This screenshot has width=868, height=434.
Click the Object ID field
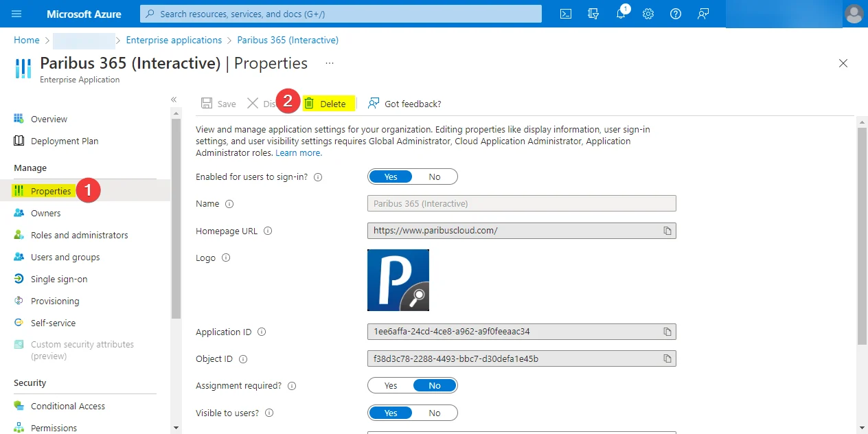point(522,358)
